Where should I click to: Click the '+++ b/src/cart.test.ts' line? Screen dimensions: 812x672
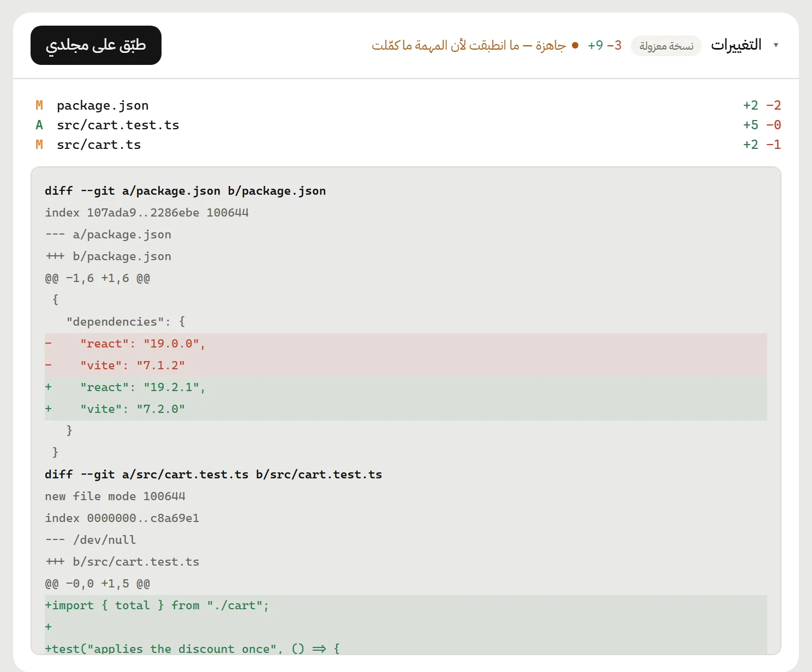406,562
